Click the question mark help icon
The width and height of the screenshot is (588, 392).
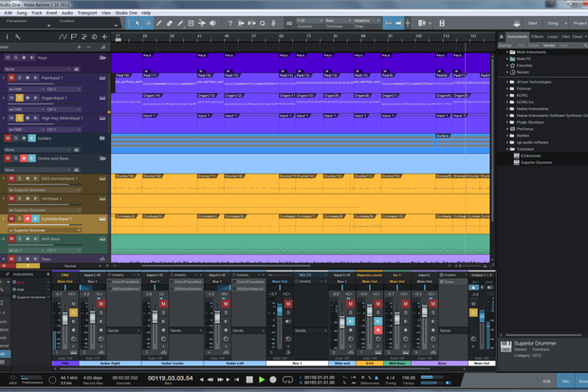click(230, 24)
